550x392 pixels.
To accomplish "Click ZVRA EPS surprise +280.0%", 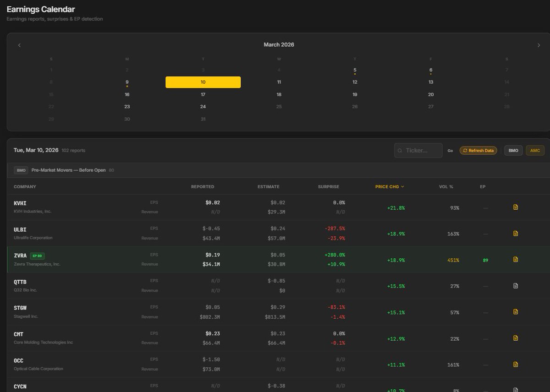I will pos(335,255).
